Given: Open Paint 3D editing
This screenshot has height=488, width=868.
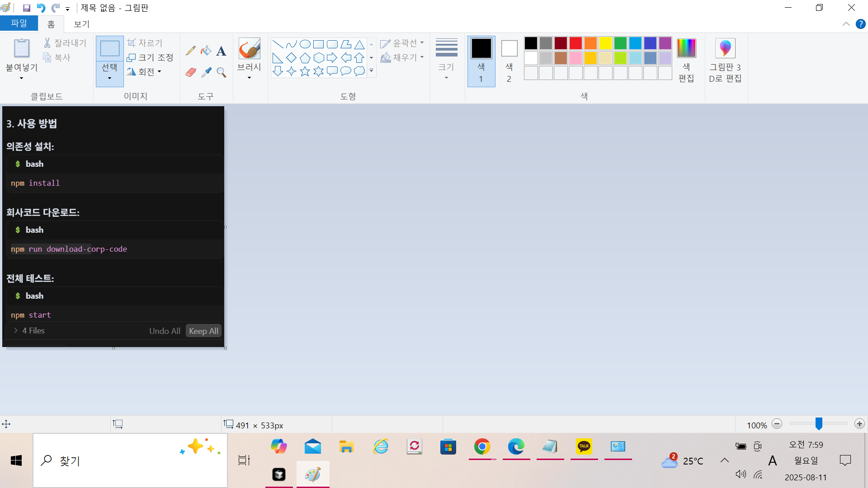Looking at the screenshot, I should click(x=725, y=60).
